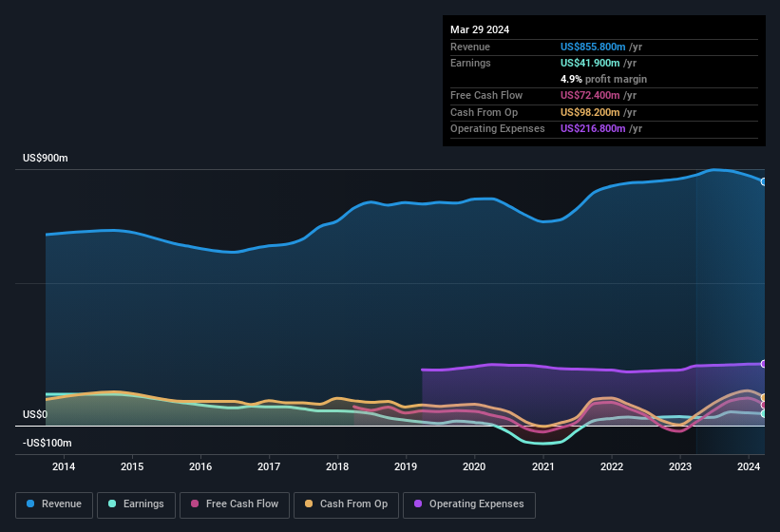This screenshot has height=532, width=780.
Task: Click the Operating Expenses purple end-point marker
Action: tap(764, 364)
